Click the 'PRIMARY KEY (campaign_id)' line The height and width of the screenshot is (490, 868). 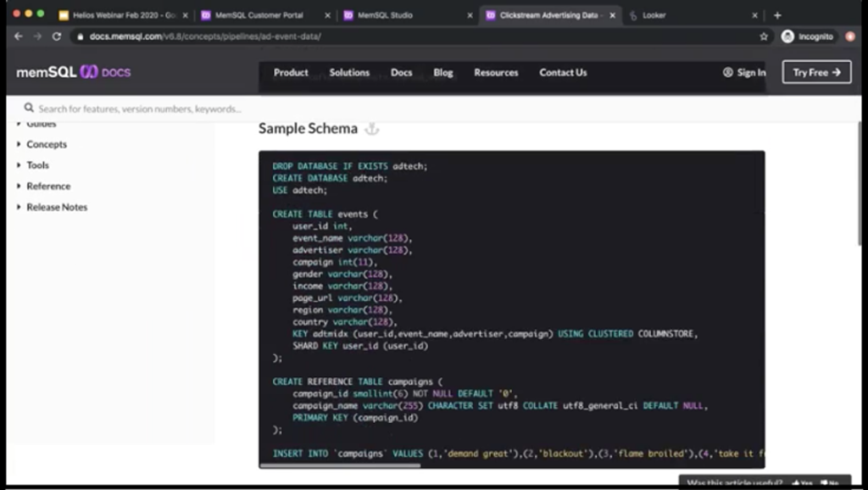tap(355, 418)
